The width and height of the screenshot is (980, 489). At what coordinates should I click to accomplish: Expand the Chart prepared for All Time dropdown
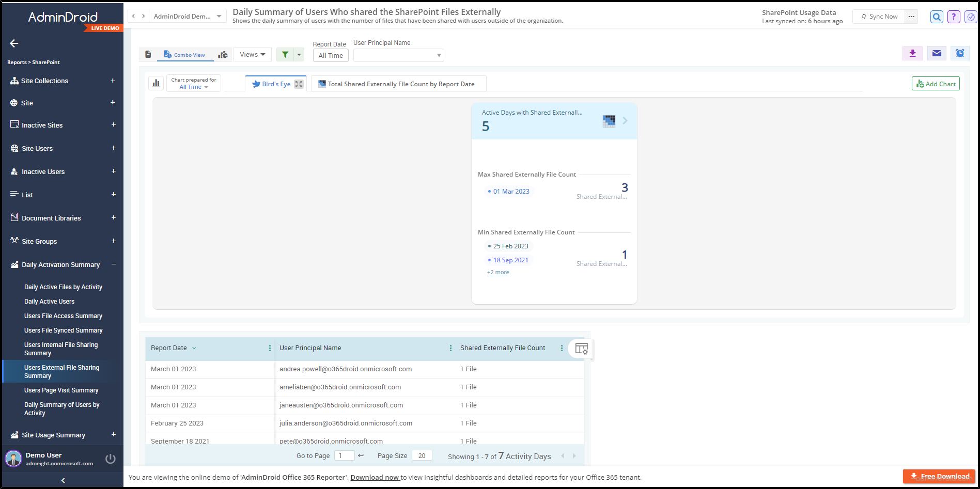pos(194,86)
